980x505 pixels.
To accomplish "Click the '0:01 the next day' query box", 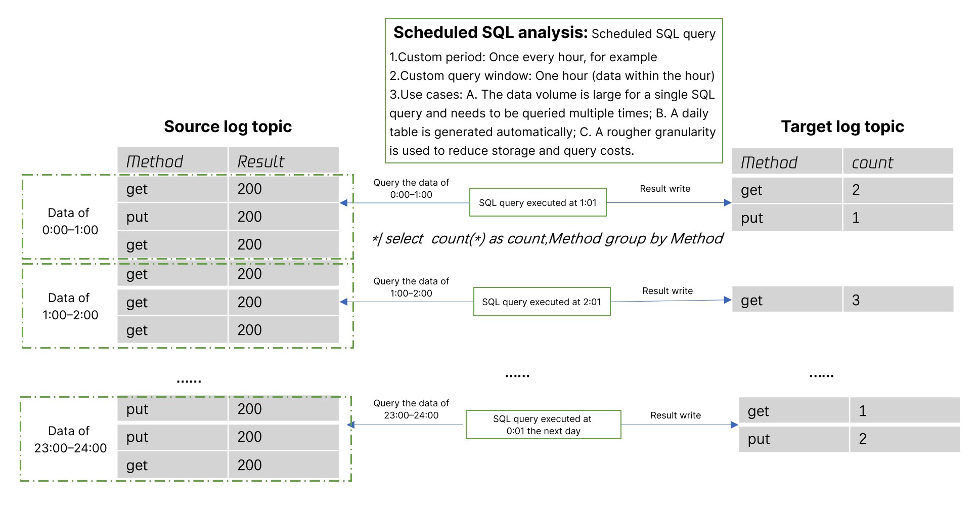I will tap(543, 425).
